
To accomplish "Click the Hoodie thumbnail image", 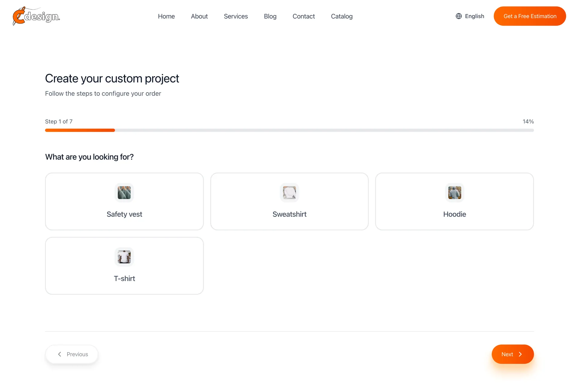I will [454, 192].
